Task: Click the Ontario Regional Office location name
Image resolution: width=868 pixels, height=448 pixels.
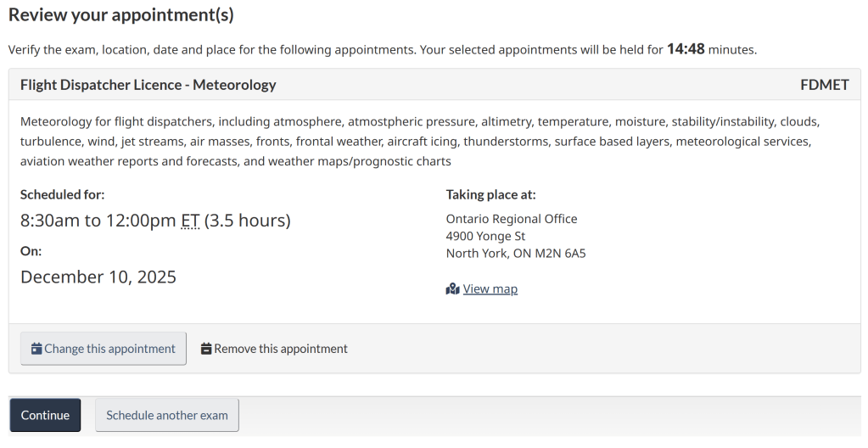Action: [x=512, y=219]
